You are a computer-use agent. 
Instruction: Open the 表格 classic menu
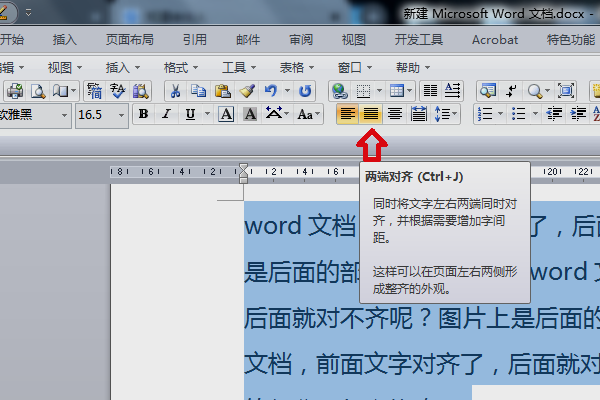(297, 68)
